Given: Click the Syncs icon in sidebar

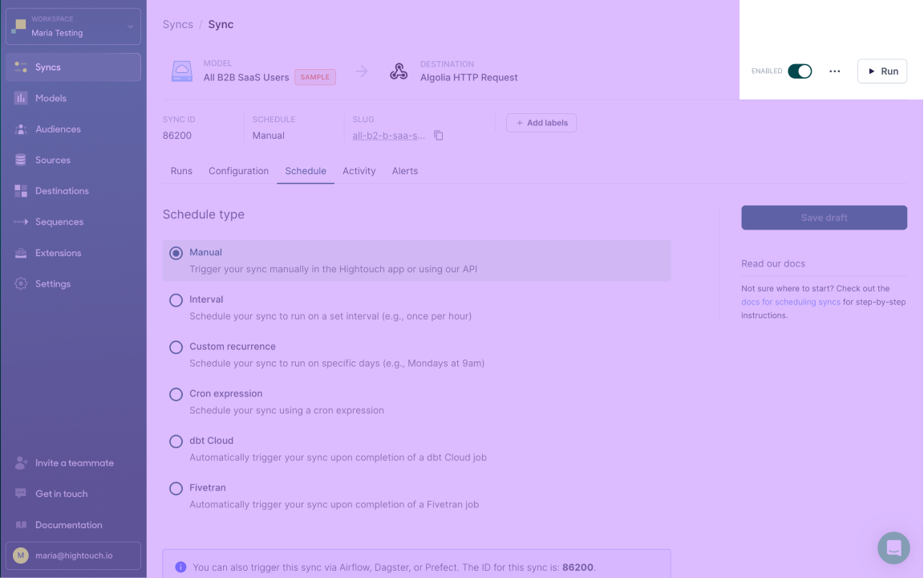Looking at the screenshot, I should coord(21,67).
